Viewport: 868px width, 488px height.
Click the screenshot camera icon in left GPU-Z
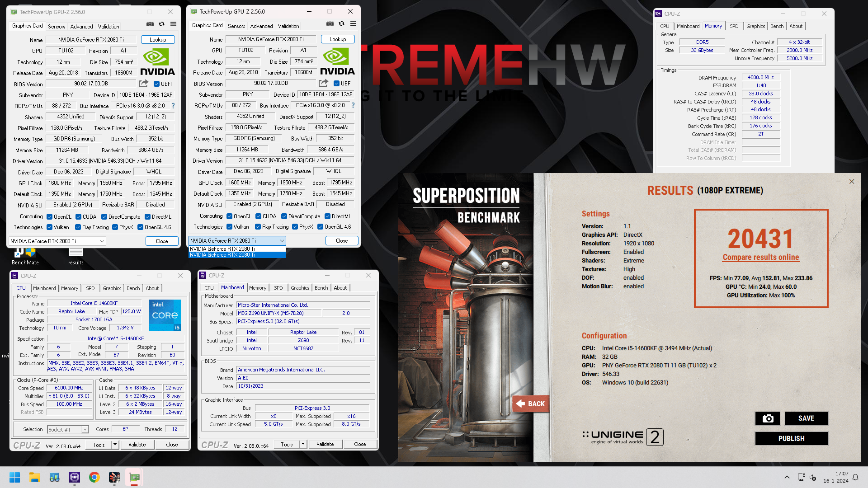150,24
